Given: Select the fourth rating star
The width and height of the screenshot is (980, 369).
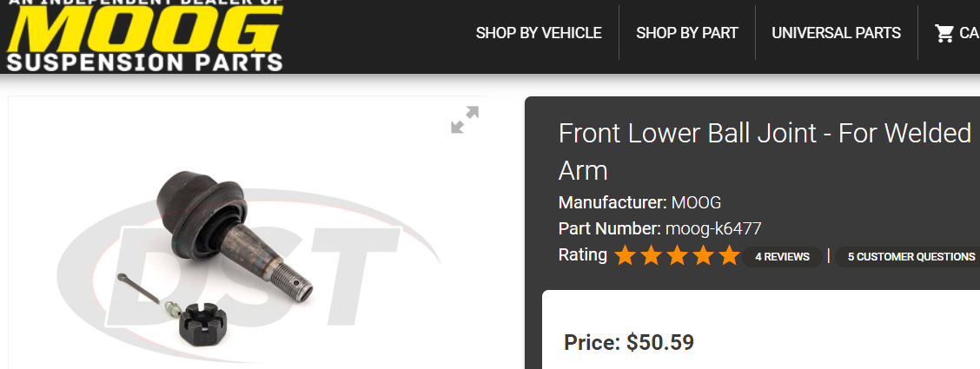Looking at the screenshot, I should tap(703, 256).
